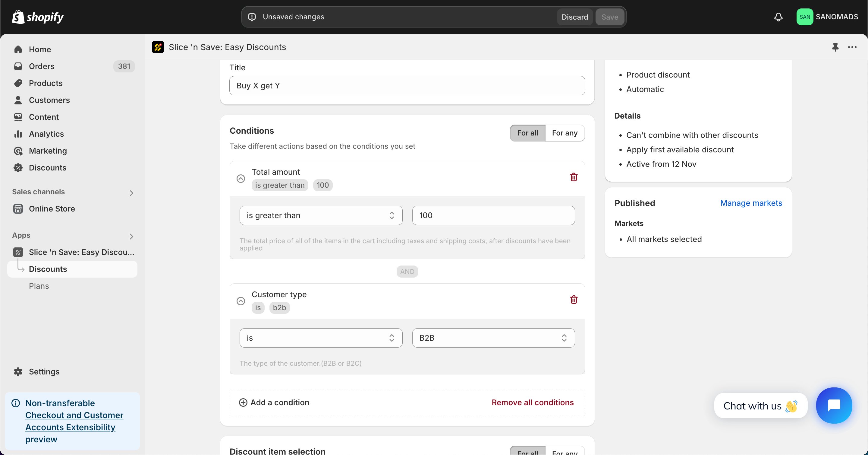
Task: Open the chat bubble widget
Action: tap(834, 406)
